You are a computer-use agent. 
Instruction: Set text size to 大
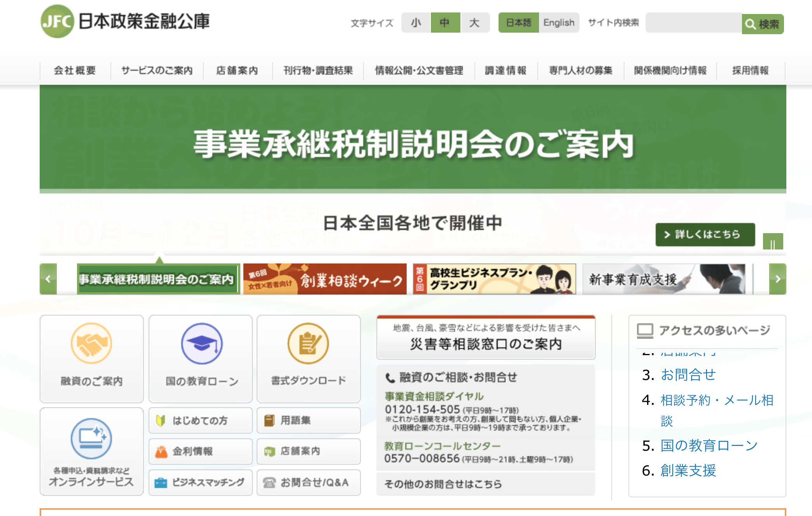(x=474, y=23)
